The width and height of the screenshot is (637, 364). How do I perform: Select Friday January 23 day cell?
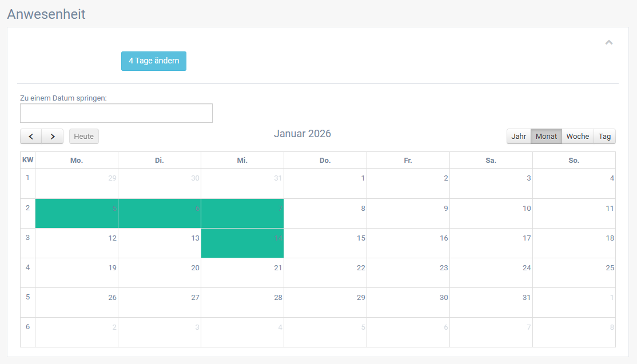pos(408,273)
